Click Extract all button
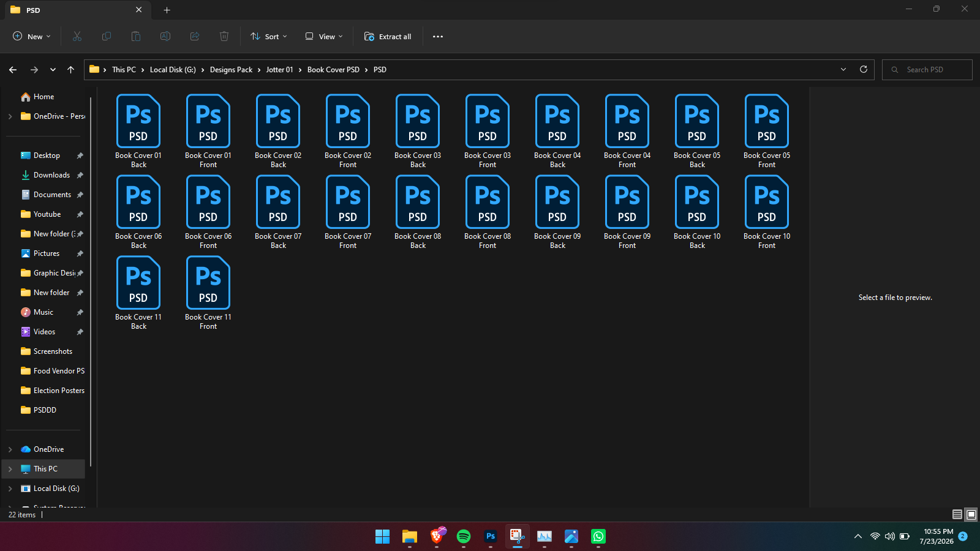Screen dimensions: 980x551 tap(388, 37)
